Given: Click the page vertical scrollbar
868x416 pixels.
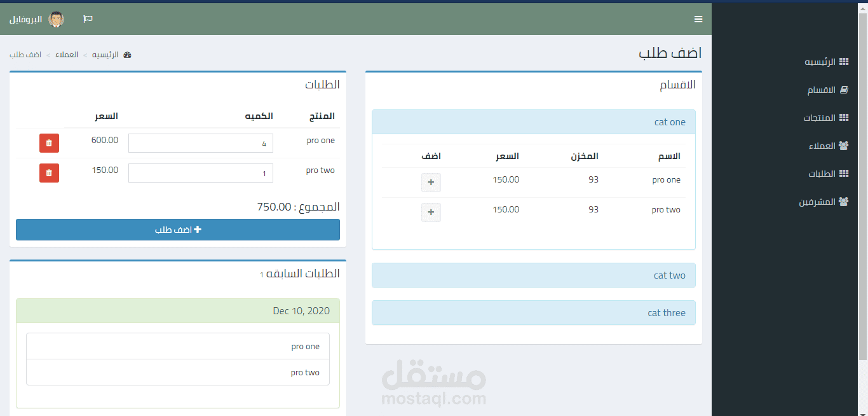Looking at the screenshot, I should pos(863,184).
